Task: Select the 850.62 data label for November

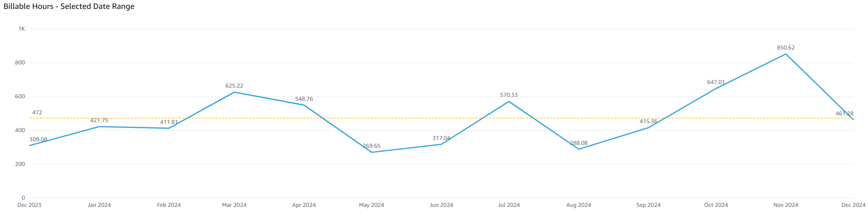Action: [x=786, y=48]
